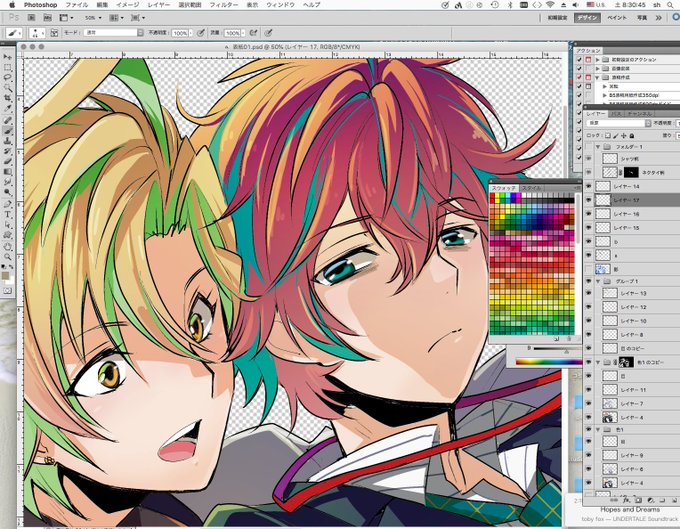This screenshot has width=680, height=529.
Task: Hide layer レイヤー 13
Action: tap(588, 293)
